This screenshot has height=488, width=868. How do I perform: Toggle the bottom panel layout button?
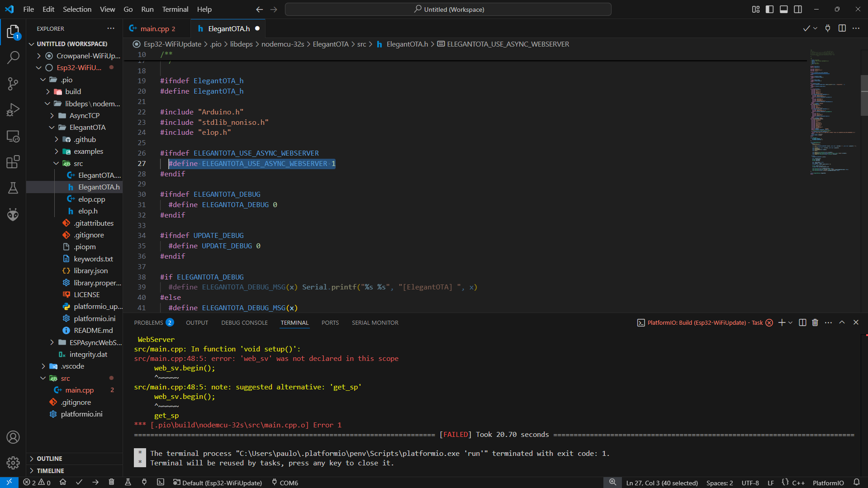click(784, 9)
